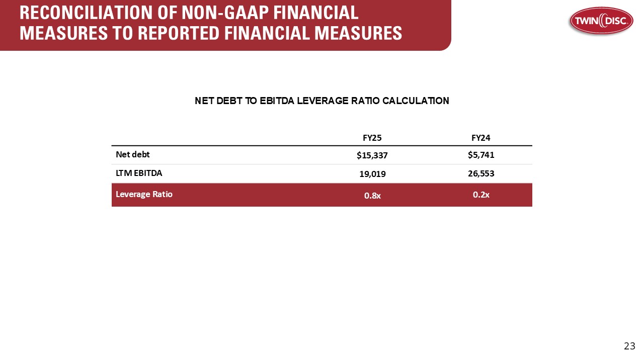Screen dimensions: 644x362
Task: Click the $15,337 net debt value
Action: [x=372, y=155]
